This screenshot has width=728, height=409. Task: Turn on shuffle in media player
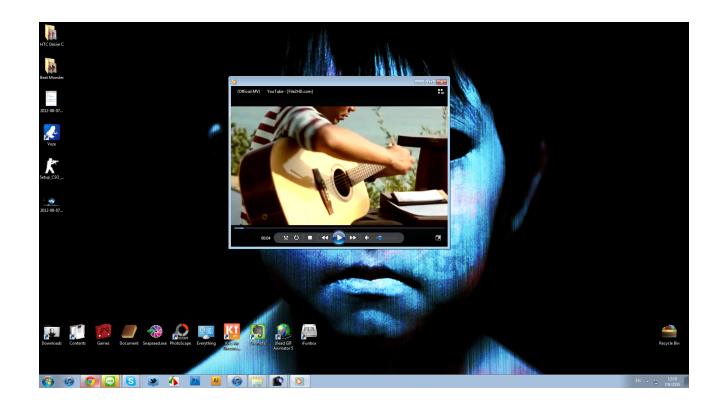point(286,238)
